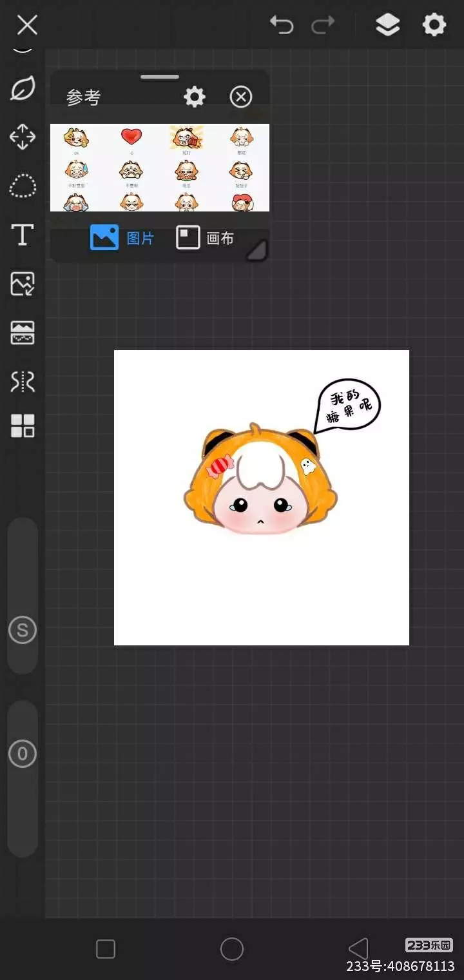The height and width of the screenshot is (980, 464).
Task: Open the import image tool
Action: pos(23,284)
